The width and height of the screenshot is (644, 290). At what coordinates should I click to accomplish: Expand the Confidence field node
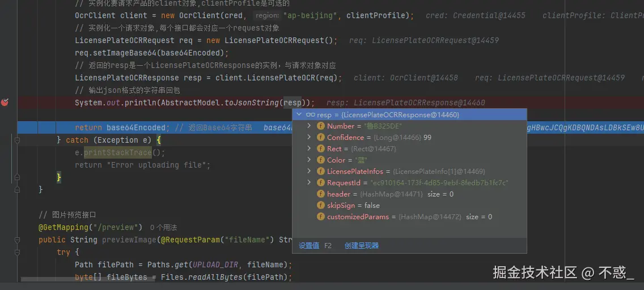tap(310, 138)
